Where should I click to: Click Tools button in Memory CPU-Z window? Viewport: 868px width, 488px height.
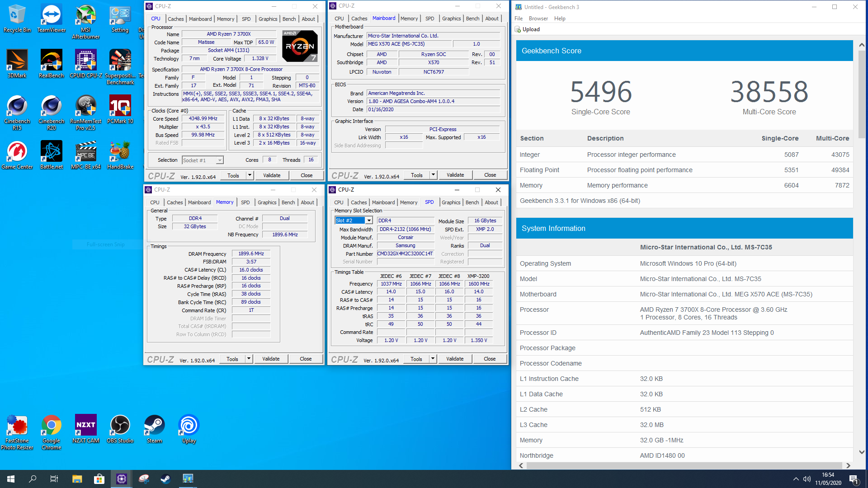pos(232,359)
